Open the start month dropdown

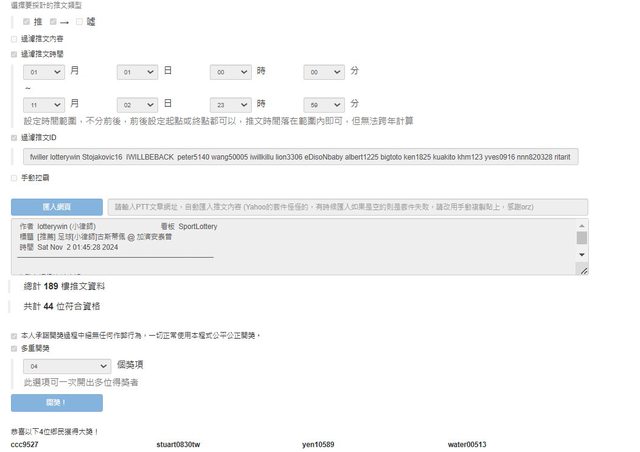point(44,72)
